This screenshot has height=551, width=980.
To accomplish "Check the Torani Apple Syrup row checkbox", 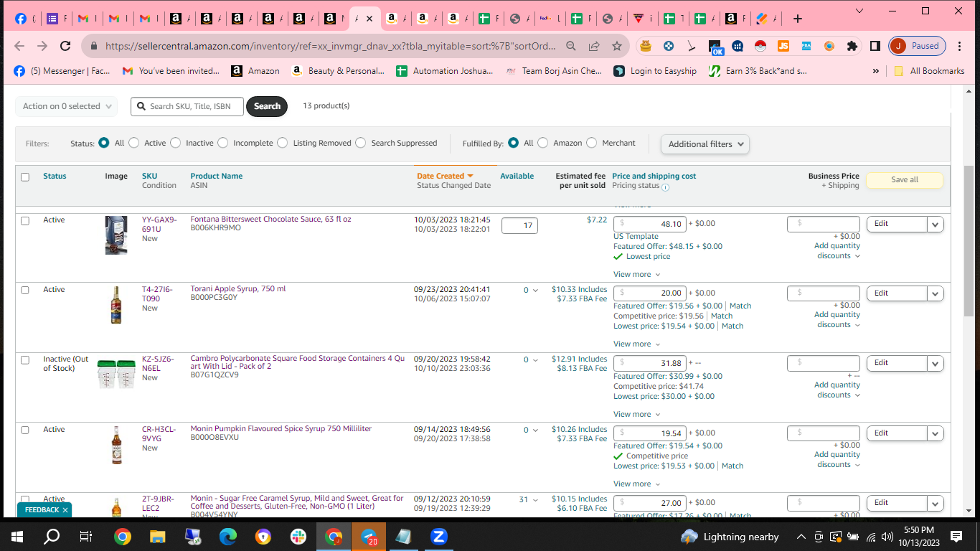I will pos(25,291).
